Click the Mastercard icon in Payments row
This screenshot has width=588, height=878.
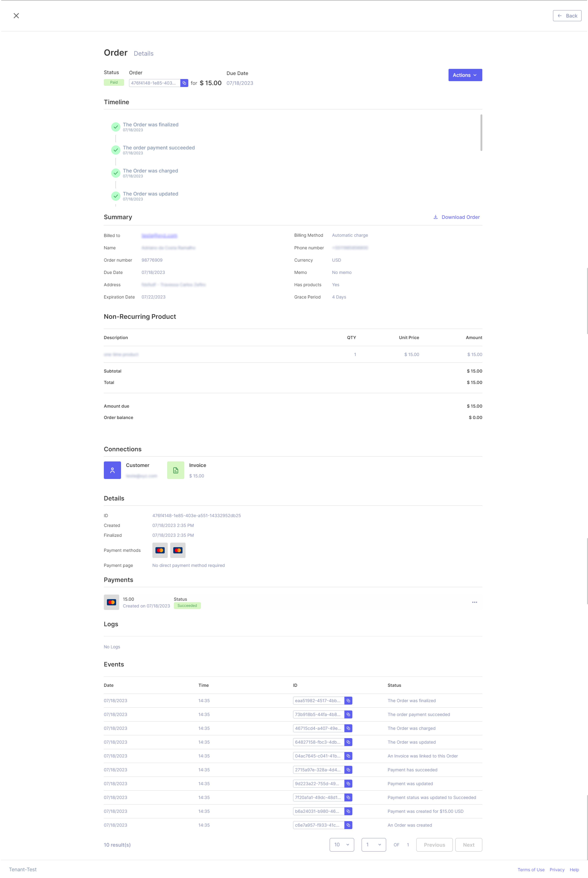point(111,602)
